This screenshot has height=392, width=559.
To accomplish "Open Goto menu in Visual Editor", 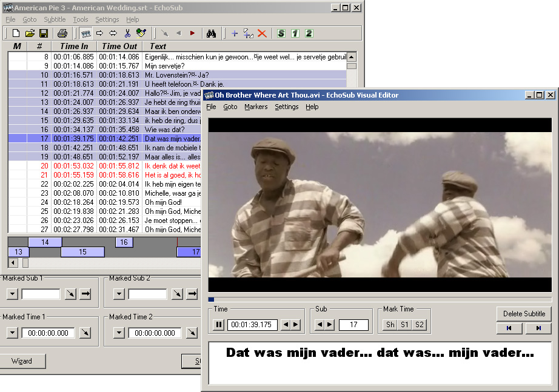I will 230,107.
